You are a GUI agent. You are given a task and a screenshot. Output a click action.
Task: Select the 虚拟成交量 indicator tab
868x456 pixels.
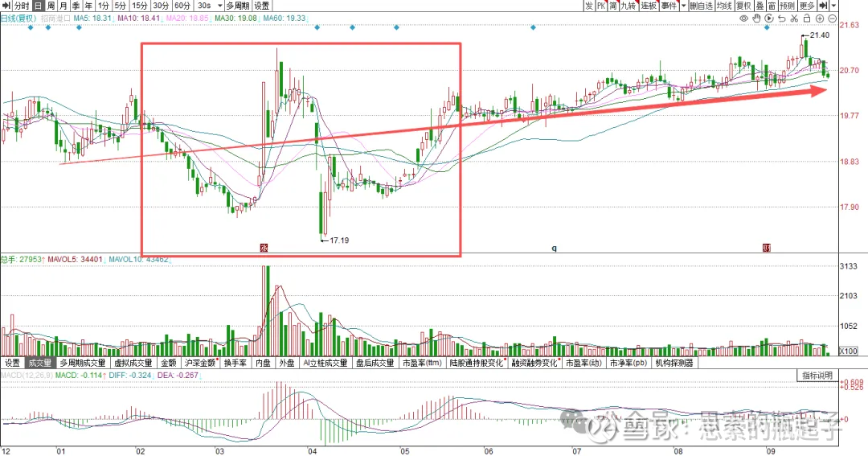coord(133,363)
